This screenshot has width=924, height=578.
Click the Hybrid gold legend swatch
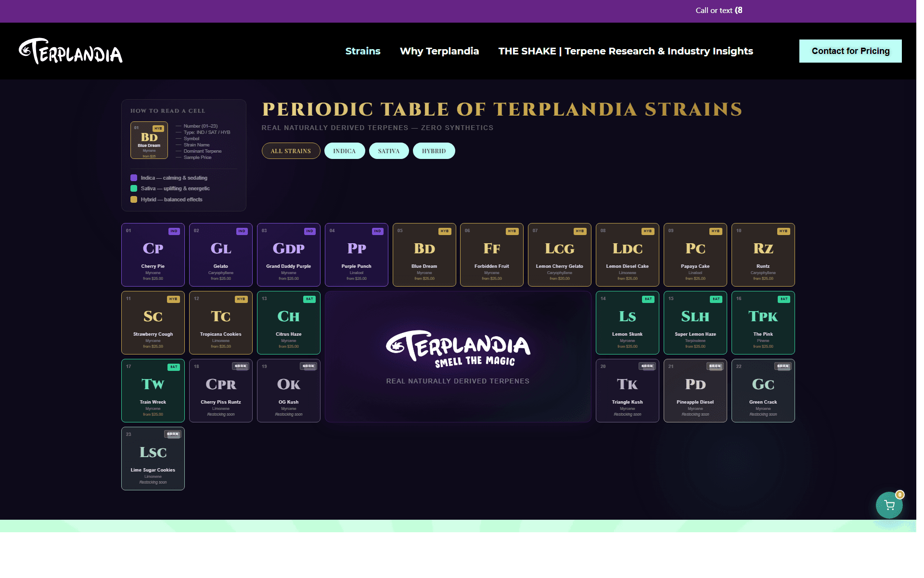coord(134,199)
